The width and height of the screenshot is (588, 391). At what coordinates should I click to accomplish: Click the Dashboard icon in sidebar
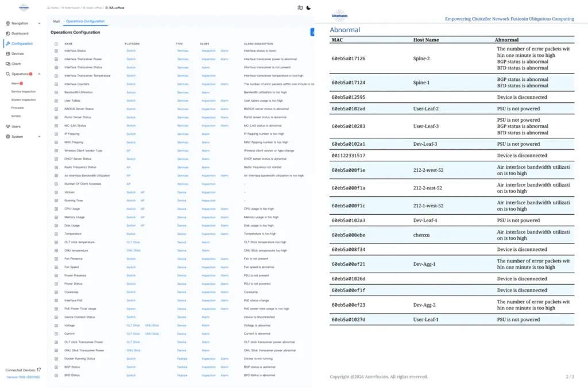point(8,33)
